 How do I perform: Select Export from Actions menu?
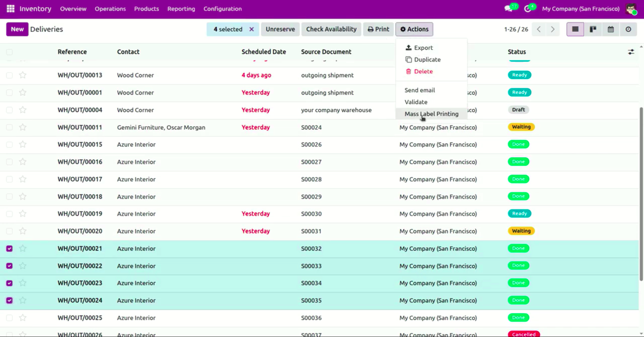(423, 48)
